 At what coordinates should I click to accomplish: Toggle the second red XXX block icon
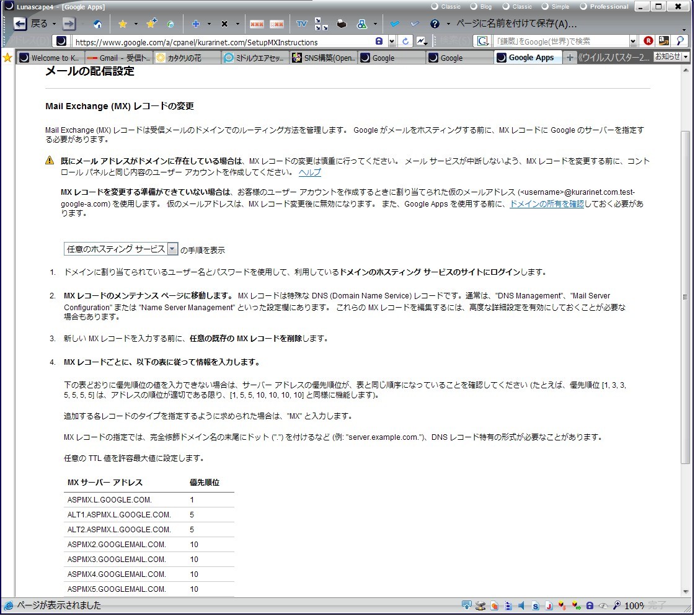point(277,24)
